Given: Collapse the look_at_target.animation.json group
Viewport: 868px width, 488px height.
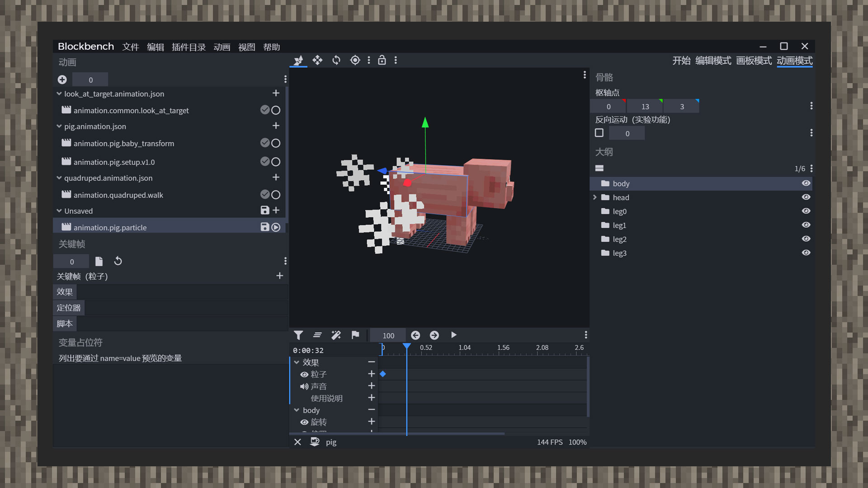Looking at the screenshot, I should click(x=59, y=94).
